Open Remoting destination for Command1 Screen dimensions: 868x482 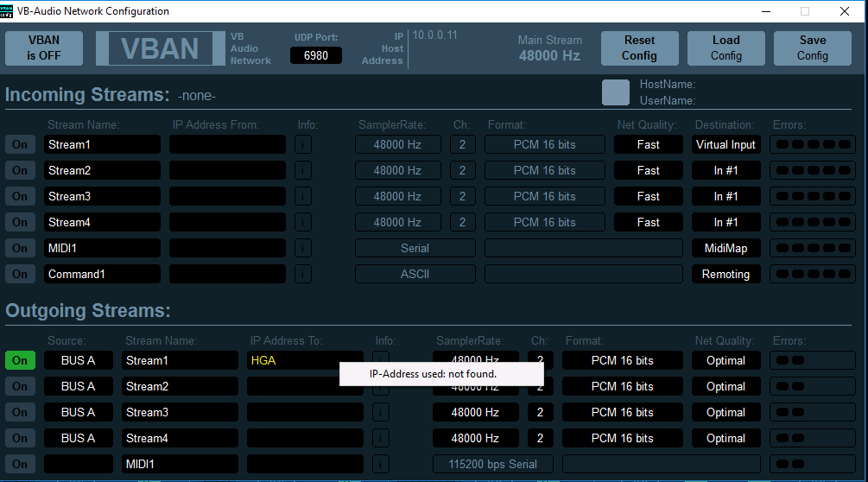725,274
